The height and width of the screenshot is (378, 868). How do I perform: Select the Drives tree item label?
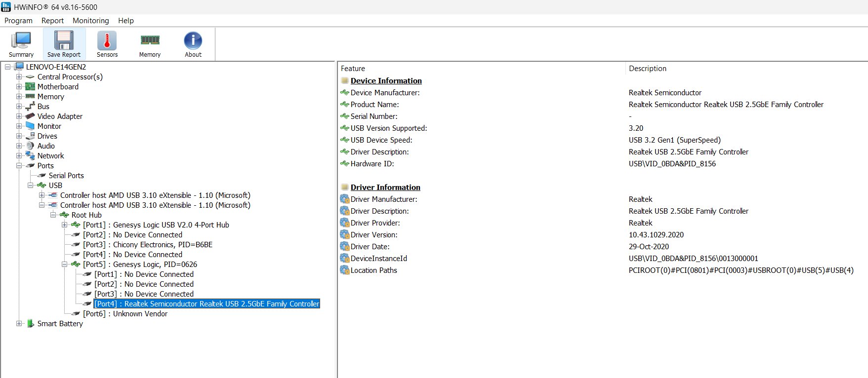coord(47,136)
